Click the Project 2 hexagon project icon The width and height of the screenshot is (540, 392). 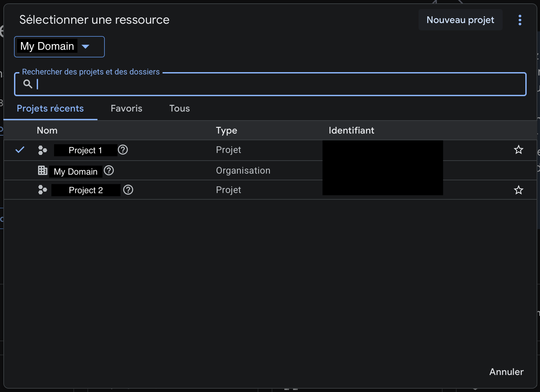coord(42,190)
